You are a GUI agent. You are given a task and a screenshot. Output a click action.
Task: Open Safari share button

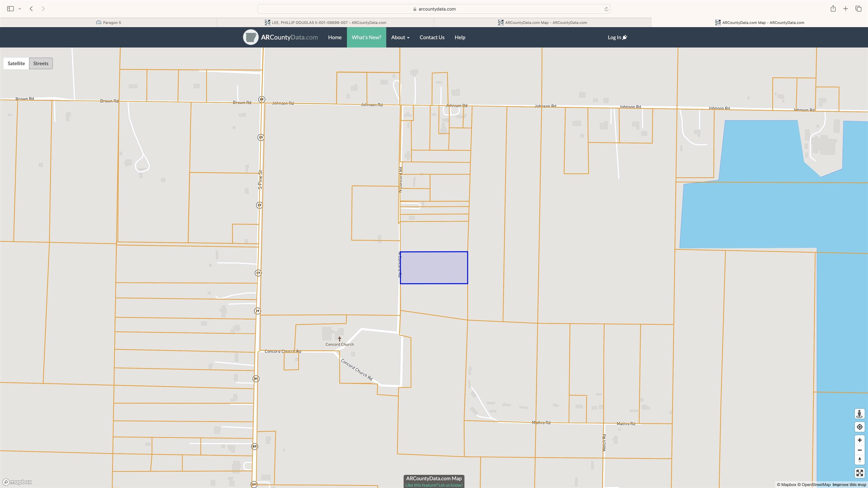tap(833, 9)
